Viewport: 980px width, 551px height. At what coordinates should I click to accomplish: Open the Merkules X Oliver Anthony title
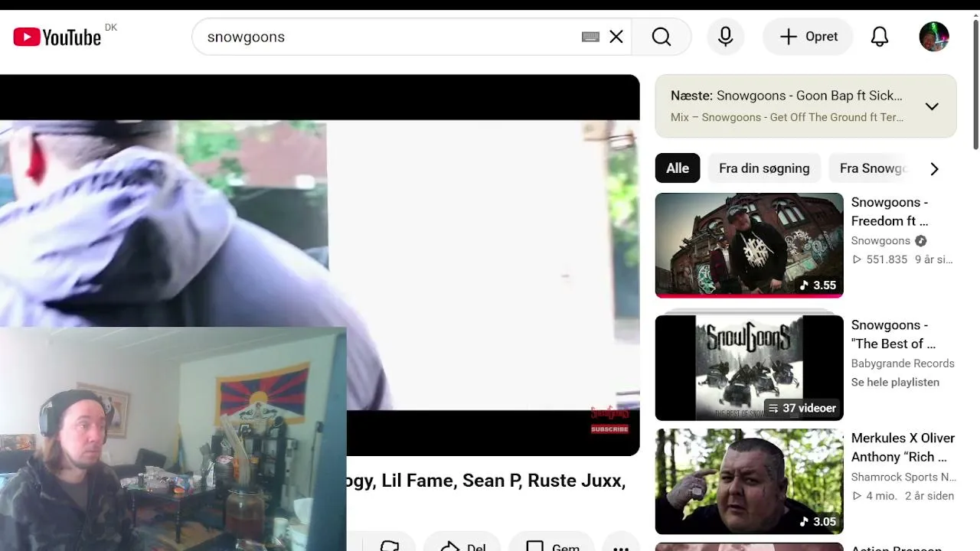[x=903, y=448]
